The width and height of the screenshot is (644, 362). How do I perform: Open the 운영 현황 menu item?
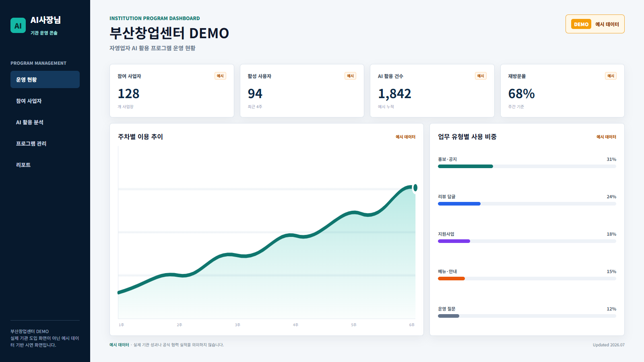[x=45, y=80]
